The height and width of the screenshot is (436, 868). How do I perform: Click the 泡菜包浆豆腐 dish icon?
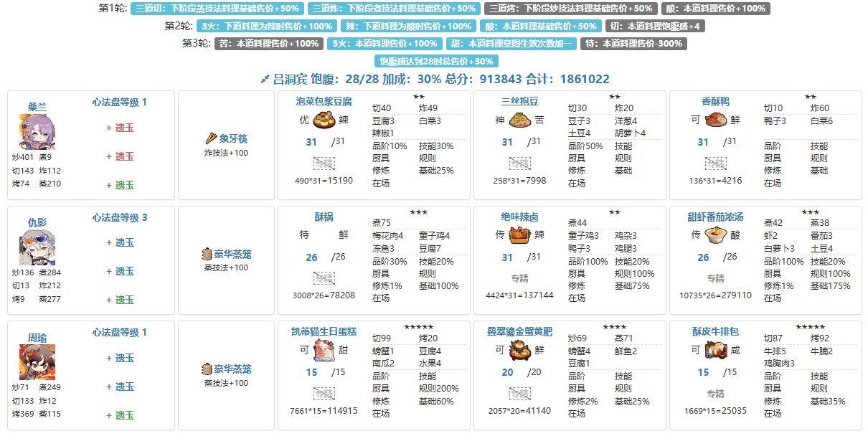click(324, 120)
